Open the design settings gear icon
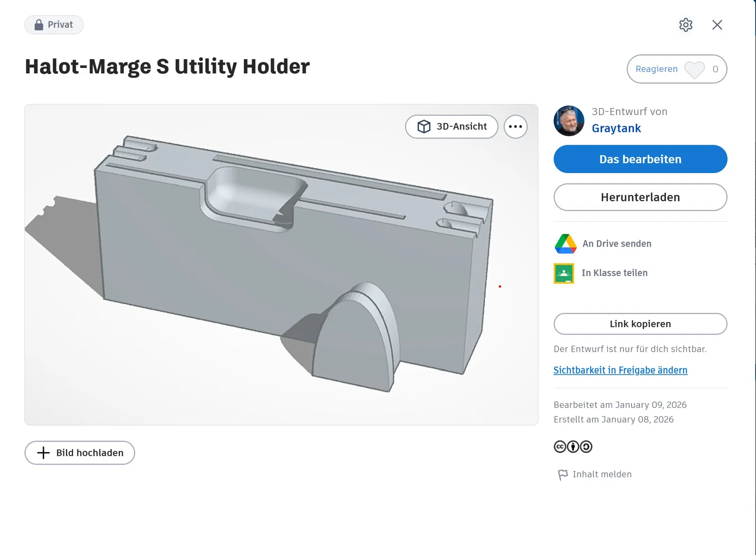Screen dimensions: 756x555 (x=686, y=25)
